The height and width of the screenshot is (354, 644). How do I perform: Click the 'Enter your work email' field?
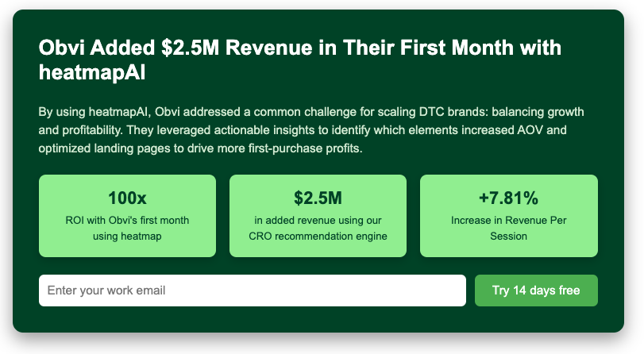(253, 291)
